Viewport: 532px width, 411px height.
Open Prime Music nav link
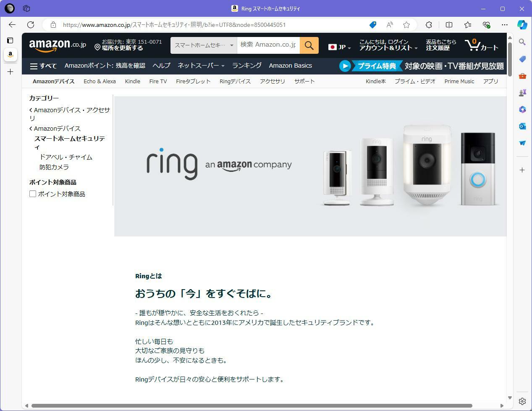pyautogui.click(x=459, y=81)
